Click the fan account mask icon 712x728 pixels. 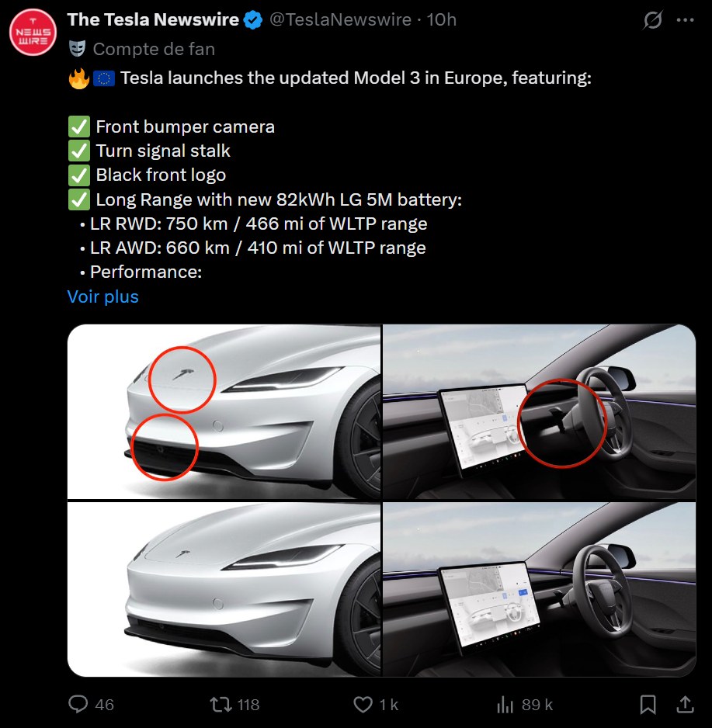[77, 49]
